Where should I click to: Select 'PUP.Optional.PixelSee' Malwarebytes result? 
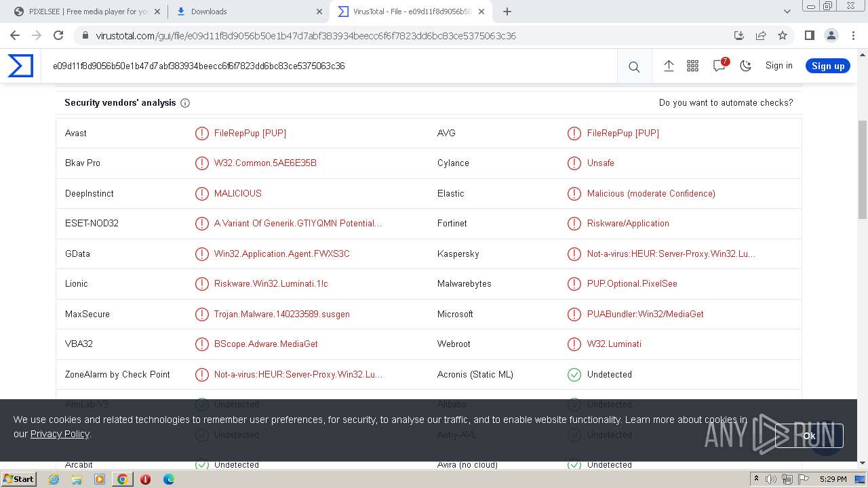632,284
